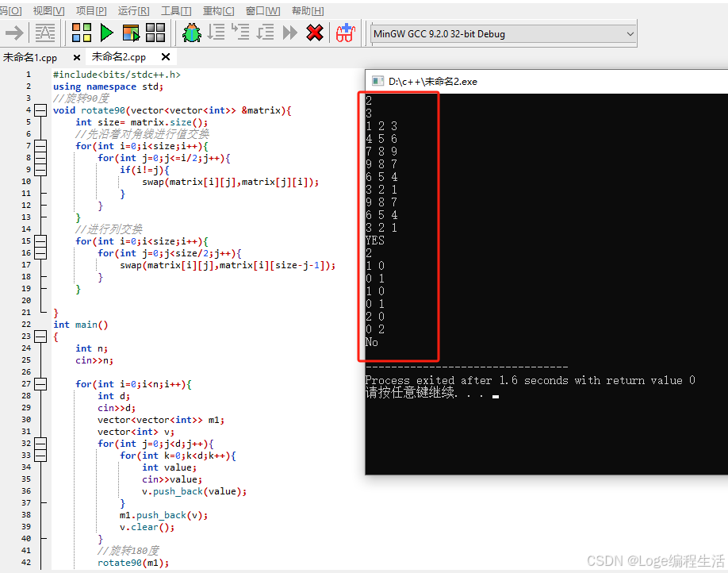Collapse the rotate90 function fold on line 4
The image size is (728, 573).
tap(41, 110)
